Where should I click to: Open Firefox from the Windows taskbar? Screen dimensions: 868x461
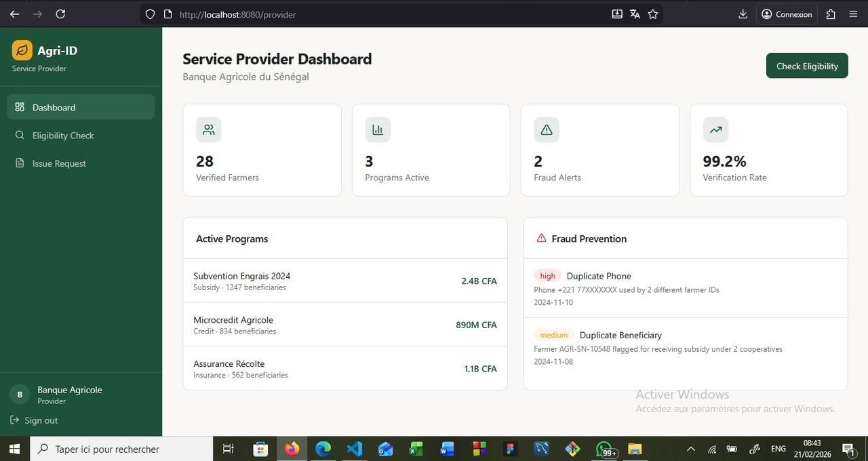pyautogui.click(x=292, y=449)
